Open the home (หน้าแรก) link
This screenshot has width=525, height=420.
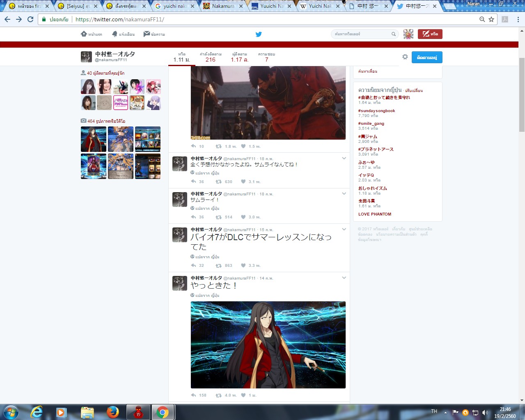click(91, 34)
